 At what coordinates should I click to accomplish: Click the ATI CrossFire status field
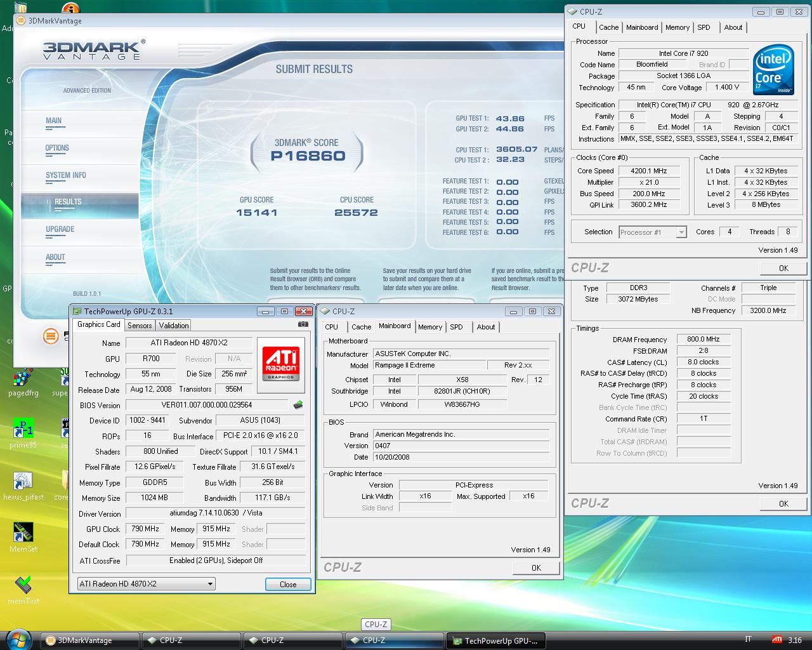[216, 560]
